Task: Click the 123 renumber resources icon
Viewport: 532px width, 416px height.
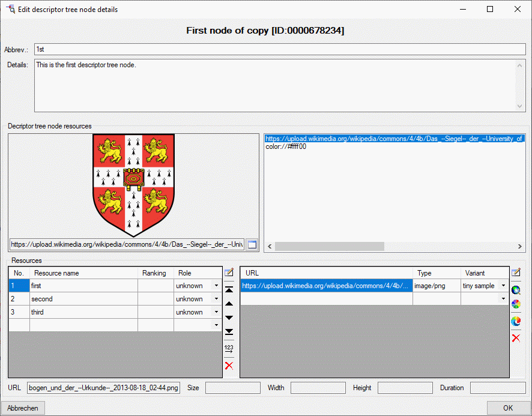Action: click(x=229, y=349)
